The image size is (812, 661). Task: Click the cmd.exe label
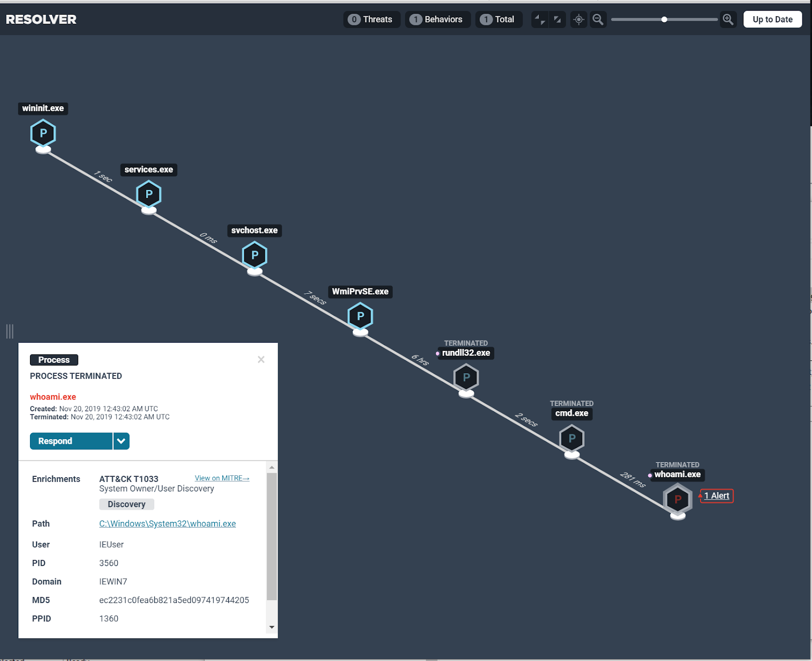pos(571,413)
